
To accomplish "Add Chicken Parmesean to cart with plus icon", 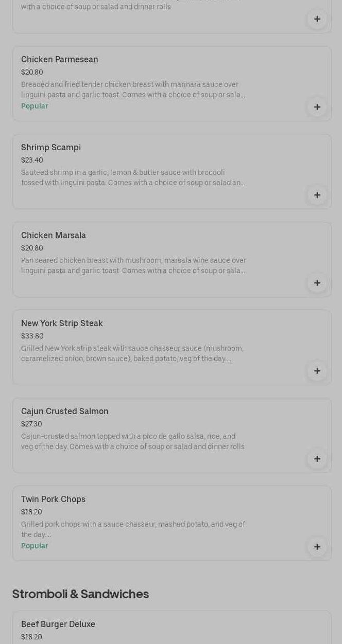I will [x=317, y=107].
